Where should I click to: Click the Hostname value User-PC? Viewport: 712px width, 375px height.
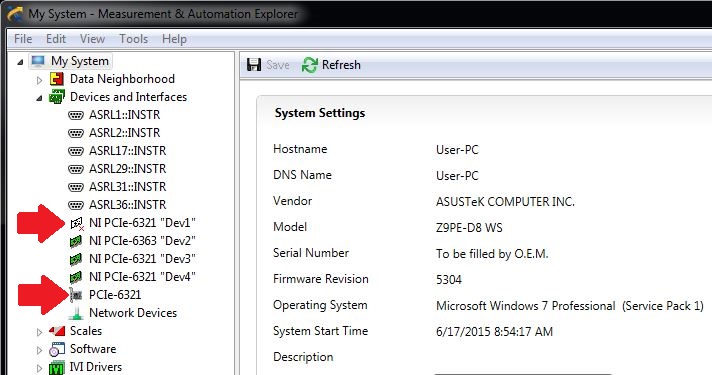(457, 150)
